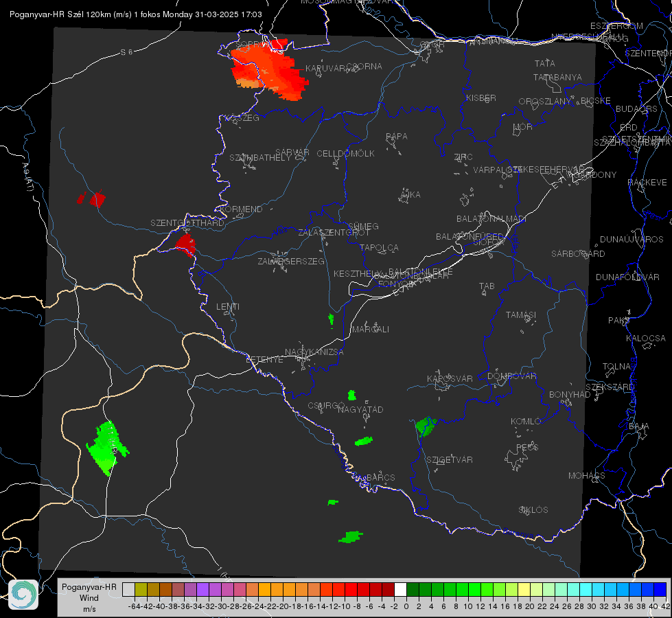The width and height of the screenshot is (672, 618).
Task: Click the deep blue swatch ending the legend
Action: pos(660,589)
